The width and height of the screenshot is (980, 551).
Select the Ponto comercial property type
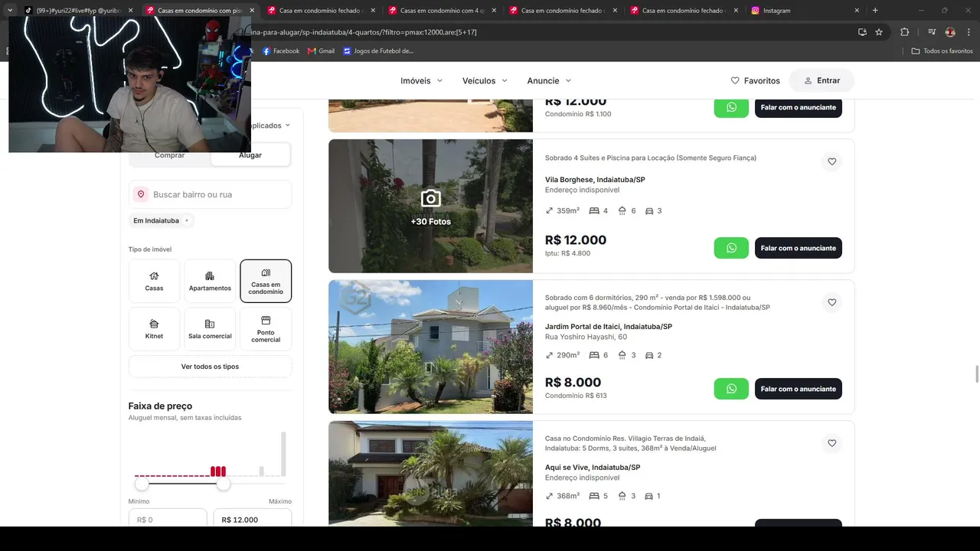(x=266, y=329)
